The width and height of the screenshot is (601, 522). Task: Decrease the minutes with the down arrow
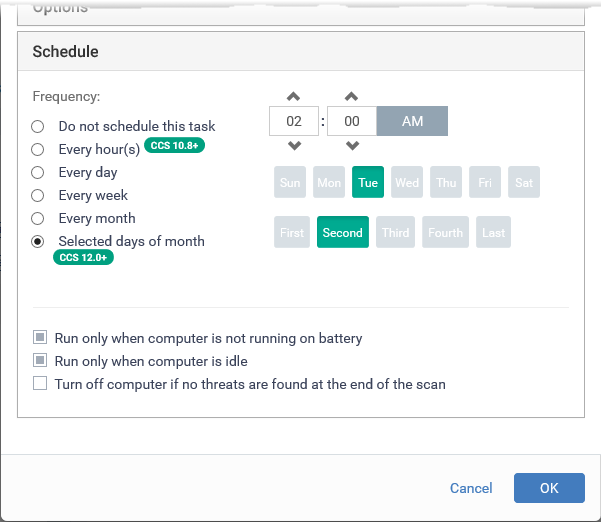click(x=352, y=146)
